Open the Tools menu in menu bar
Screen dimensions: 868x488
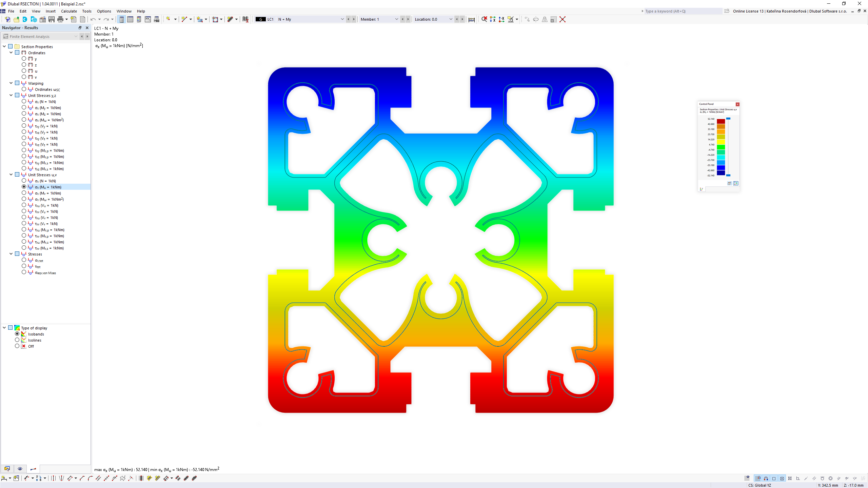click(86, 11)
